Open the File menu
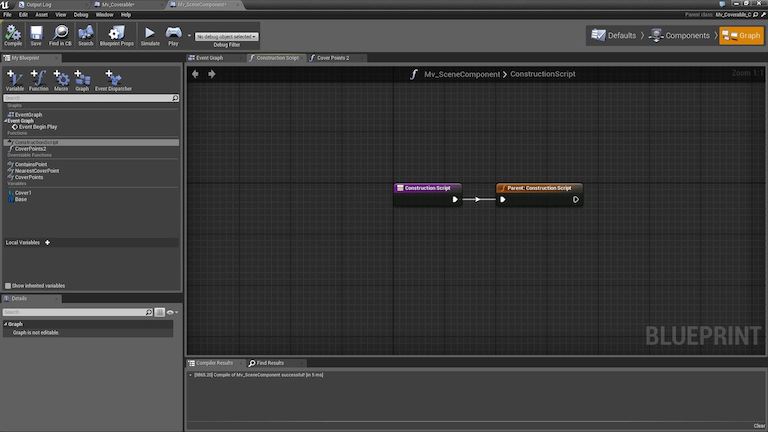The width and height of the screenshot is (768, 432). [x=7, y=15]
